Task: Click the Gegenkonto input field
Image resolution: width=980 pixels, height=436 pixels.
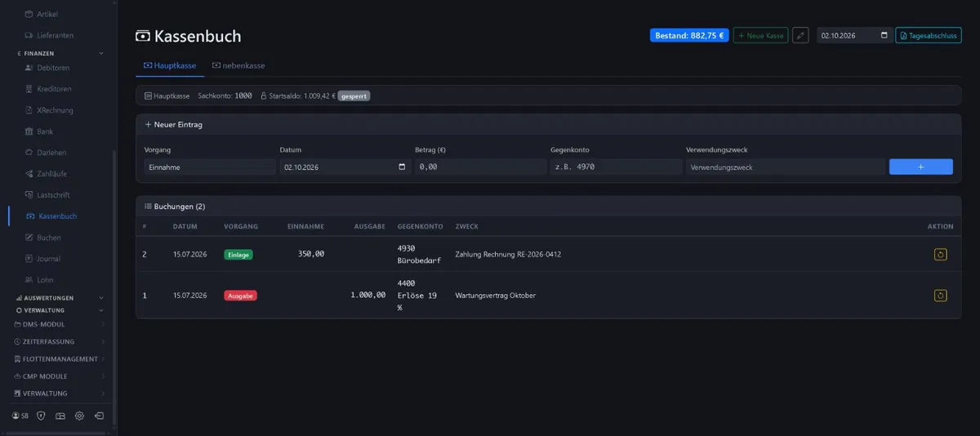Action: tap(616, 167)
